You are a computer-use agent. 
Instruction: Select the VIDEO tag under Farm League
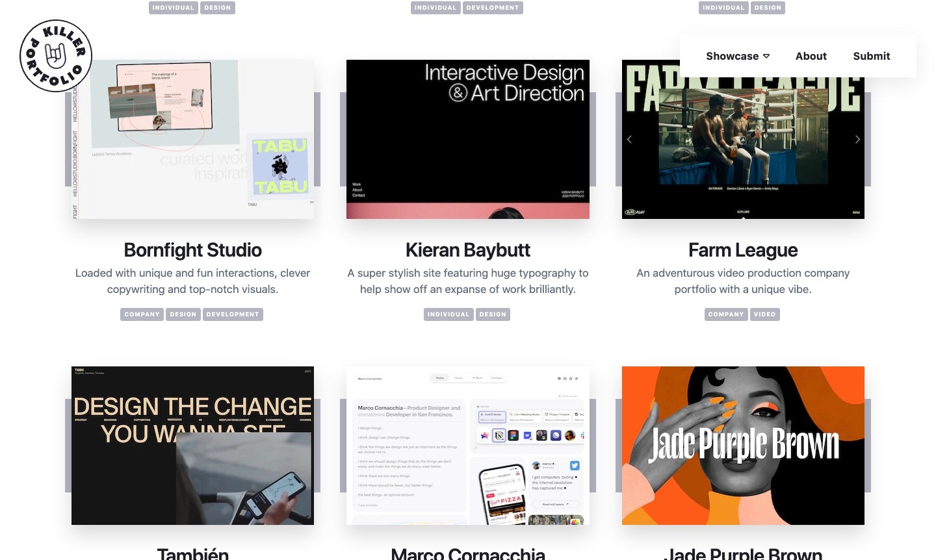pos(764,314)
